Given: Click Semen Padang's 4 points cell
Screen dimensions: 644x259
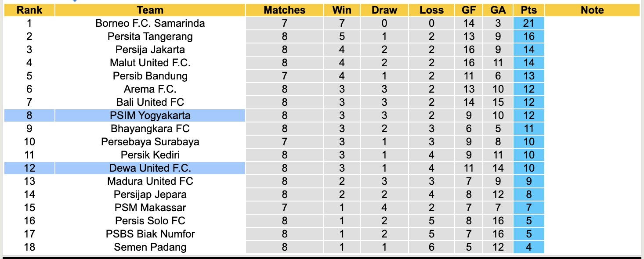Looking at the screenshot, I should [x=528, y=247].
